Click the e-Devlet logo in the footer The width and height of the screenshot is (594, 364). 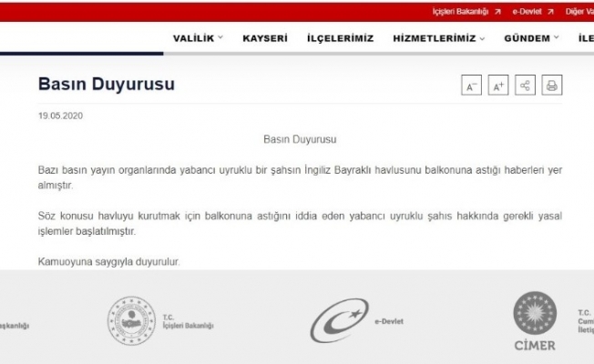(x=340, y=321)
